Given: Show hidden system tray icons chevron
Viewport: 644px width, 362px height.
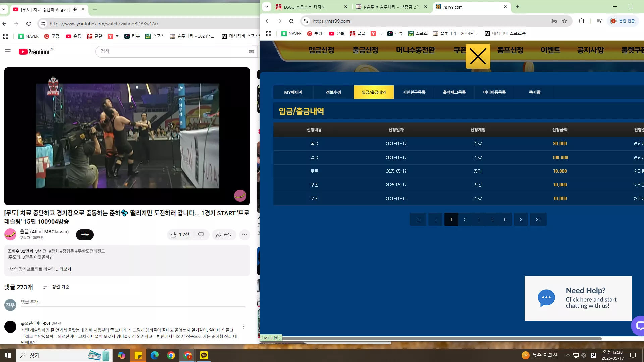Looking at the screenshot, I should 568,355.
